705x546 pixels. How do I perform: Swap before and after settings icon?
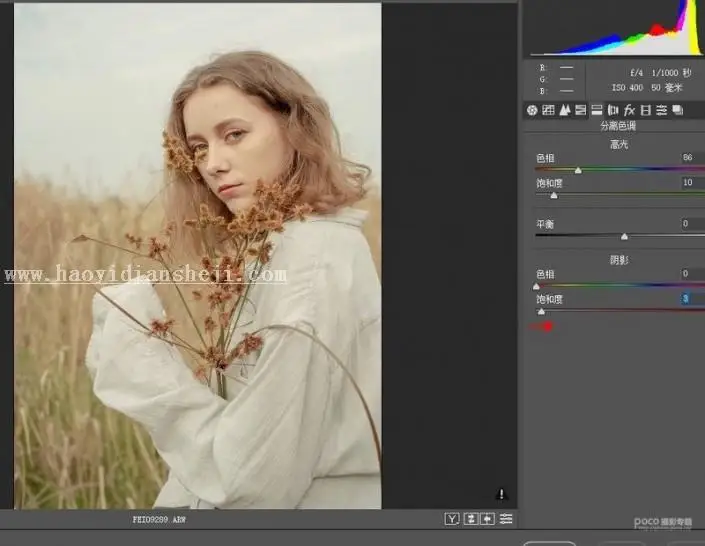tap(470, 519)
